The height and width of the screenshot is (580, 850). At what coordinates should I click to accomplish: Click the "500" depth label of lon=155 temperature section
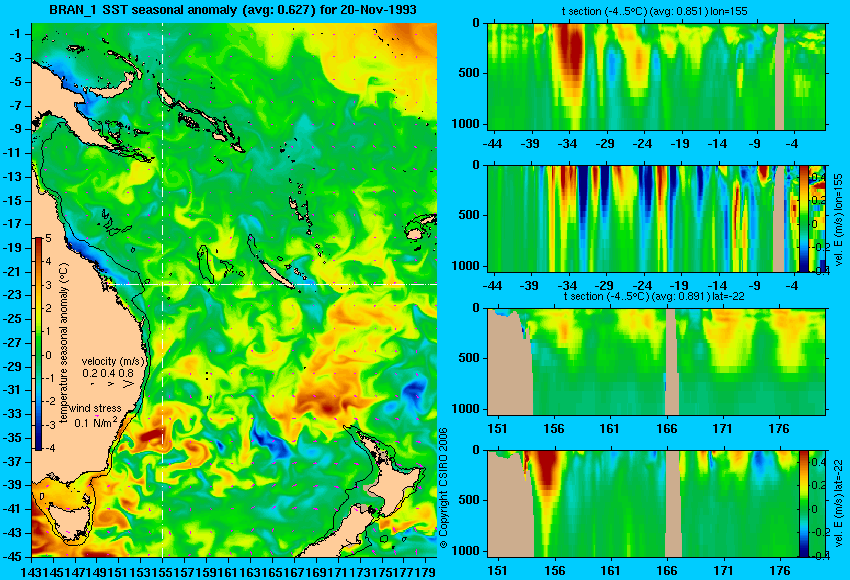pos(469,73)
